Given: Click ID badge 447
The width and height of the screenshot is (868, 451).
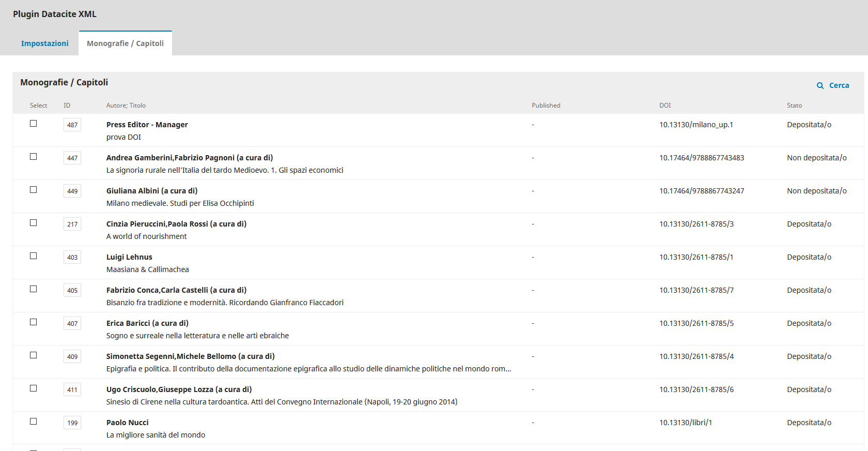Looking at the screenshot, I should 72,158.
